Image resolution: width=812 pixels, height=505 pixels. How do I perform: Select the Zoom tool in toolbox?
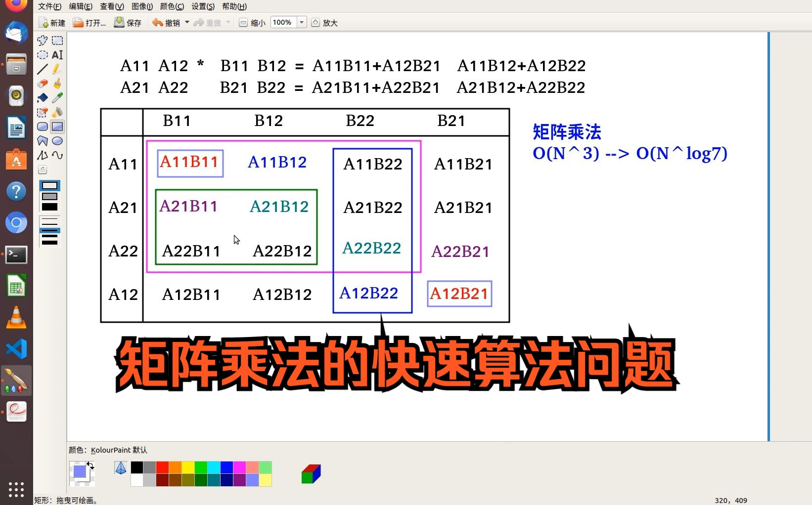point(43,169)
